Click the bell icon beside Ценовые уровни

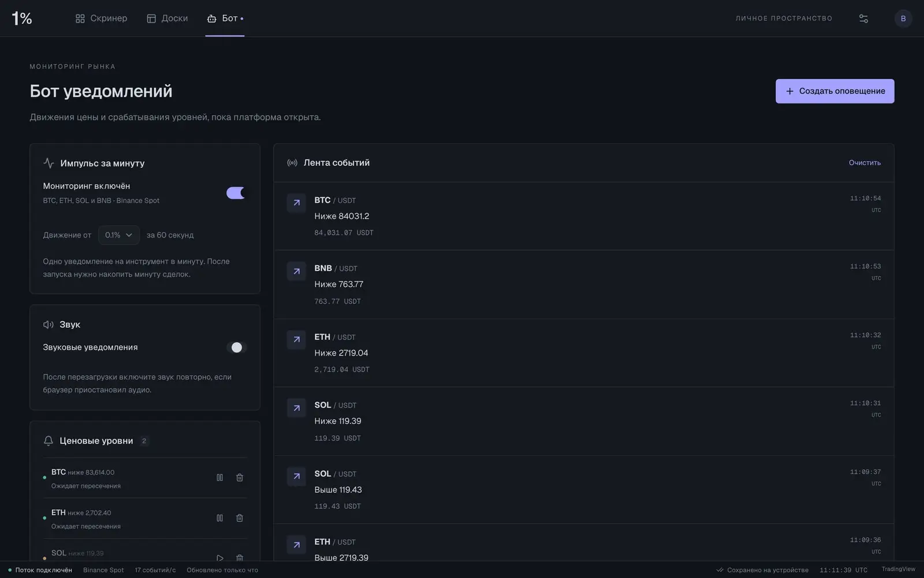coord(49,441)
